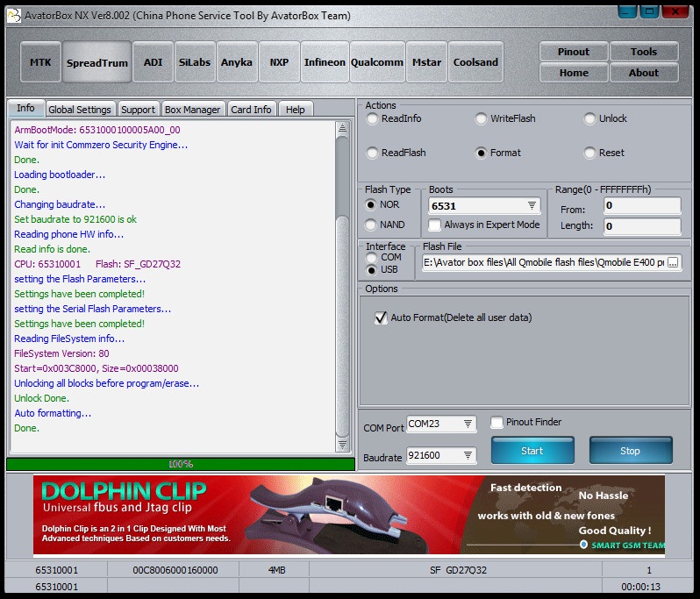Open the Card Info tab

point(252,110)
